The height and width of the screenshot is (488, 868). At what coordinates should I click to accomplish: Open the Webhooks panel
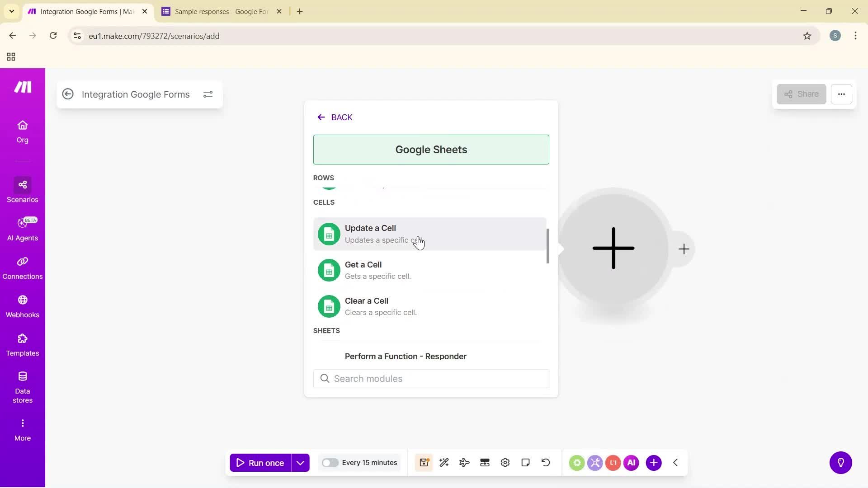22,305
